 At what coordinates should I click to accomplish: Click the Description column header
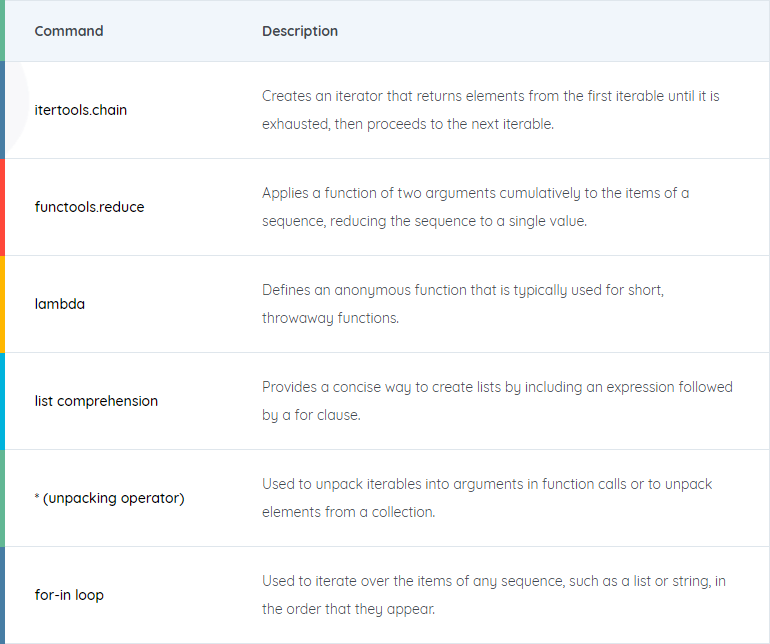click(x=300, y=31)
